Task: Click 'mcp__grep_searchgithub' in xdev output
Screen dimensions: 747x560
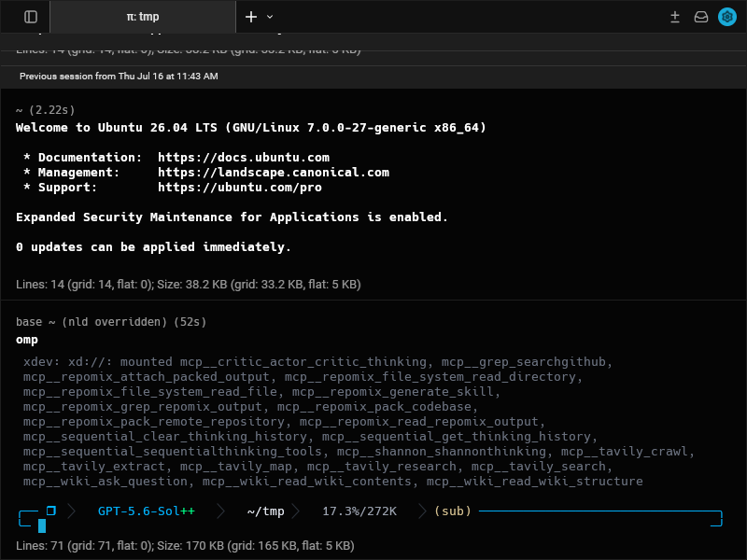Action: point(524,362)
